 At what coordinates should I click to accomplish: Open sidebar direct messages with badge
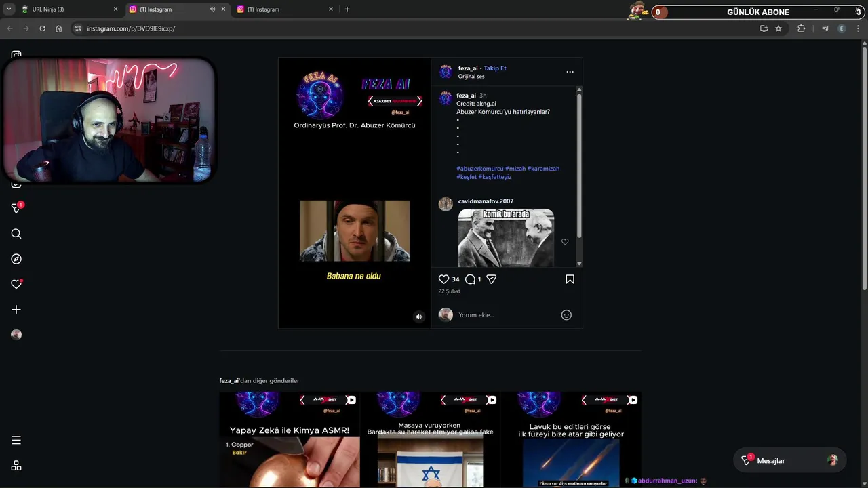17,207
